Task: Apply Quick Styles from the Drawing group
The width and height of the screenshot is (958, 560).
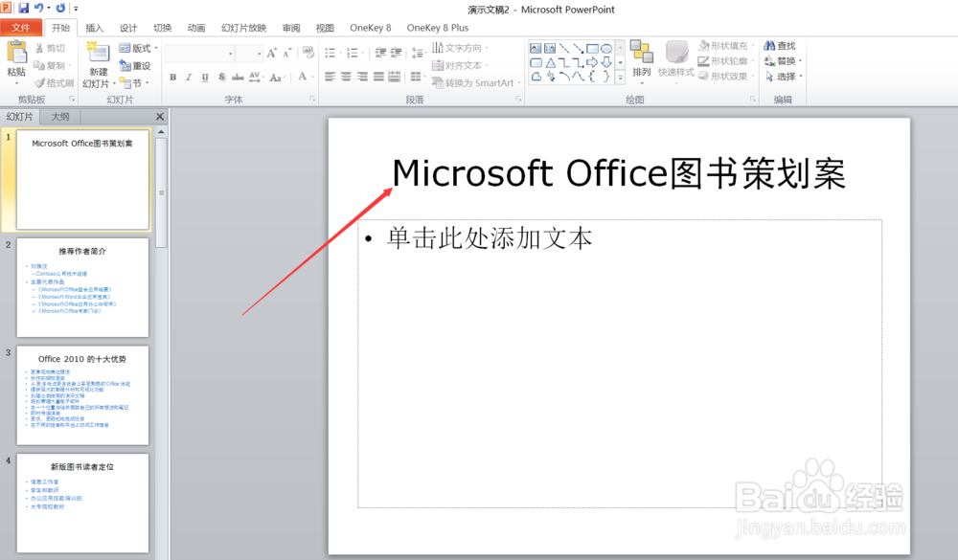Action: [675, 59]
